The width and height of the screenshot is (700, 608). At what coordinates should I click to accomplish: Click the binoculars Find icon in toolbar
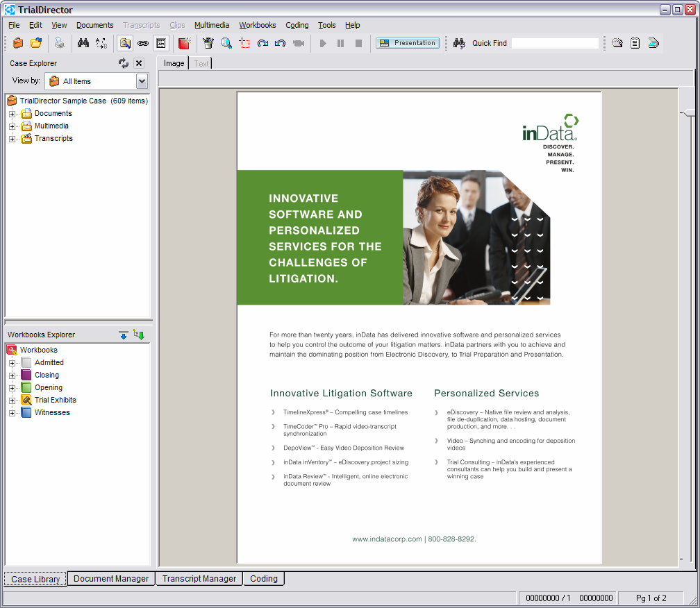83,43
